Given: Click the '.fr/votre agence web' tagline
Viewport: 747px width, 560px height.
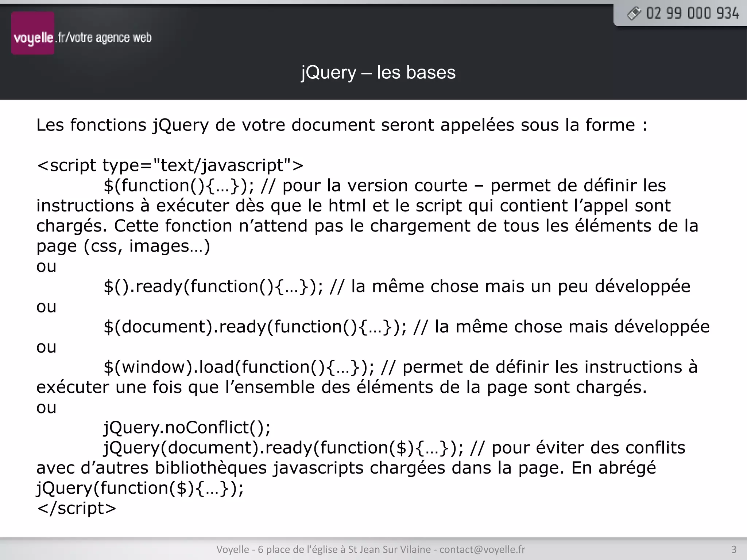Looking at the screenshot, I should tap(103, 38).
